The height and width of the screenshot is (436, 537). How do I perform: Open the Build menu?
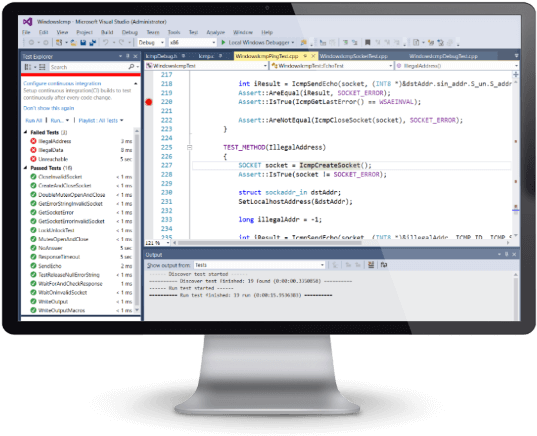tap(107, 32)
